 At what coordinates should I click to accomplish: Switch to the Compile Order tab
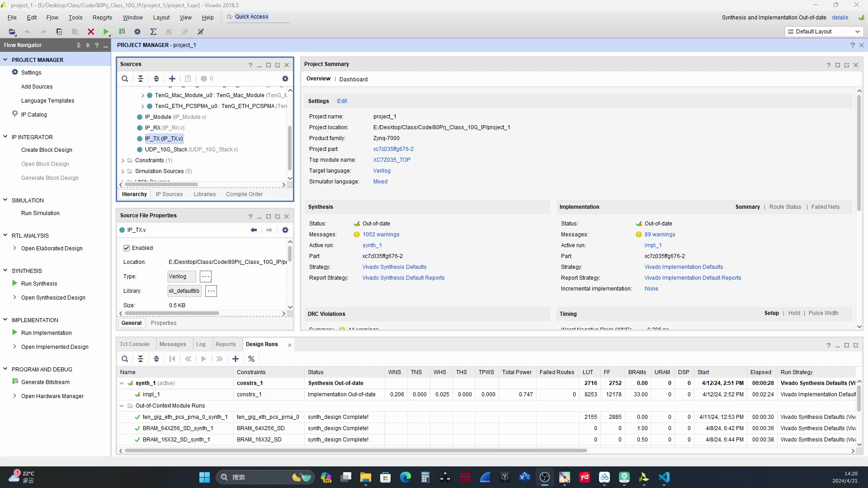tap(244, 194)
